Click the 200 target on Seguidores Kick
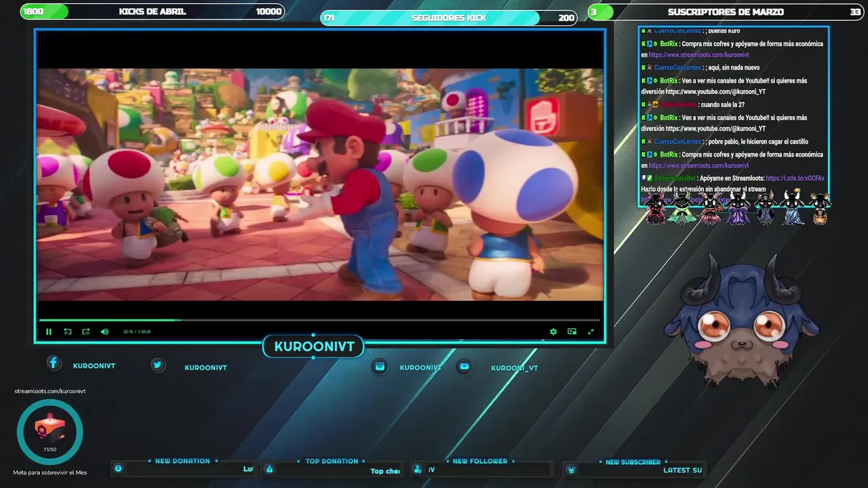Screen dimensions: 868x488 coord(566,18)
